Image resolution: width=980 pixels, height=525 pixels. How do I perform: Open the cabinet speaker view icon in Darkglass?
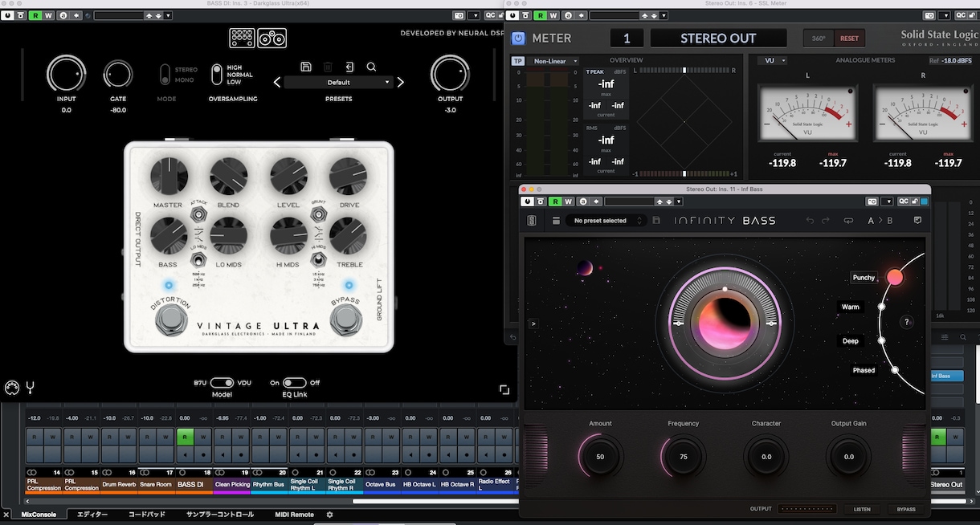point(272,38)
